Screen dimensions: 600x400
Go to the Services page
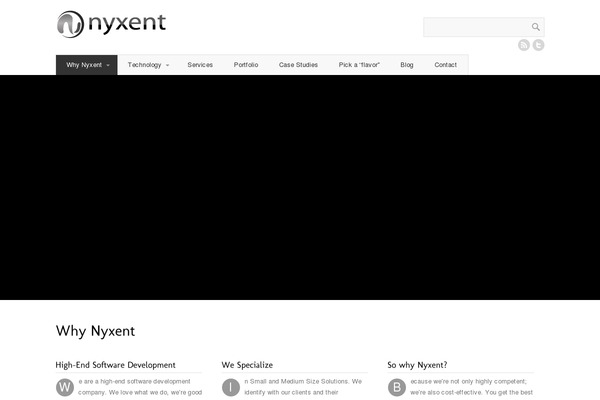(200, 65)
